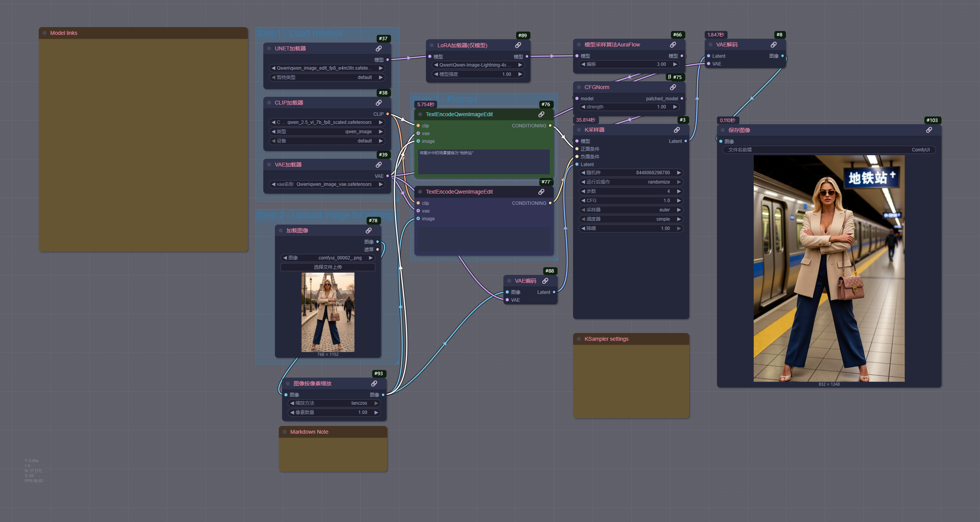Image resolution: width=980 pixels, height=522 pixels.
Task: Toggle collapse dot on Model links note
Action: pyautogui.click(x=45, y=33)
